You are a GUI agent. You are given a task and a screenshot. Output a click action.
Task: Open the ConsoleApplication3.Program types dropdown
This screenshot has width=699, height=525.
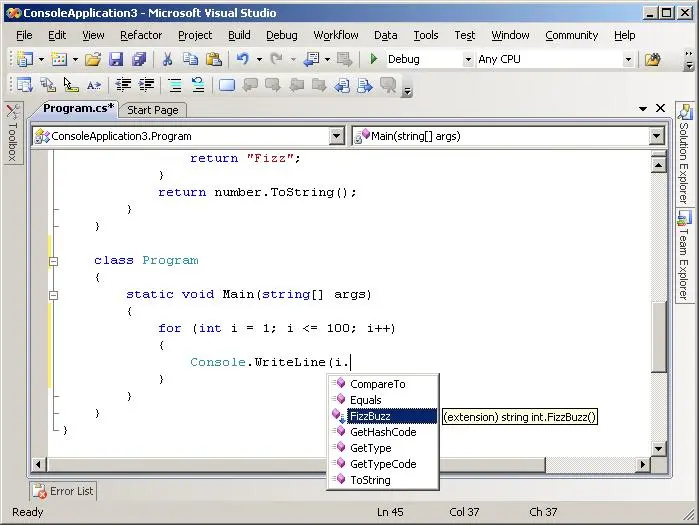click(336, 136)
